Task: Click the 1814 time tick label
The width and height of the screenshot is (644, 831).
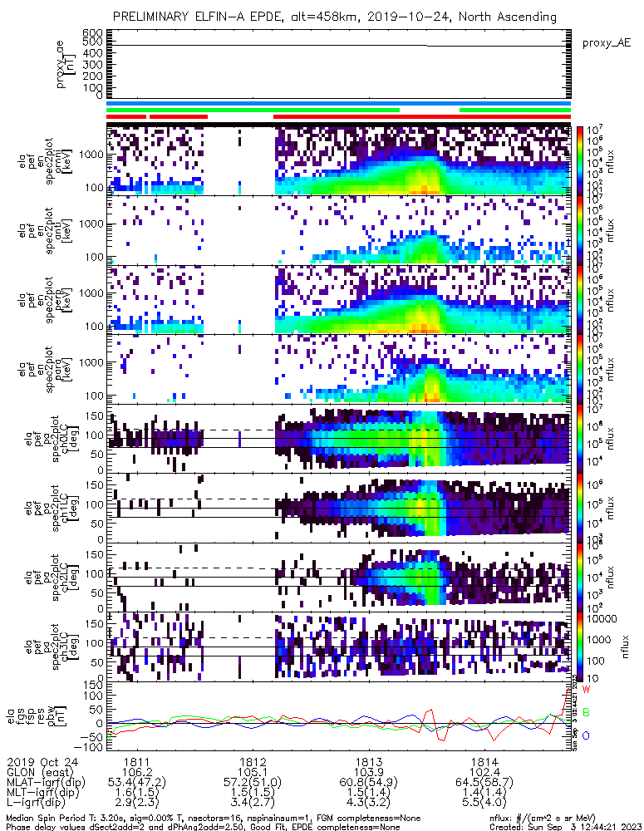Action: click(x=484, y=762)
